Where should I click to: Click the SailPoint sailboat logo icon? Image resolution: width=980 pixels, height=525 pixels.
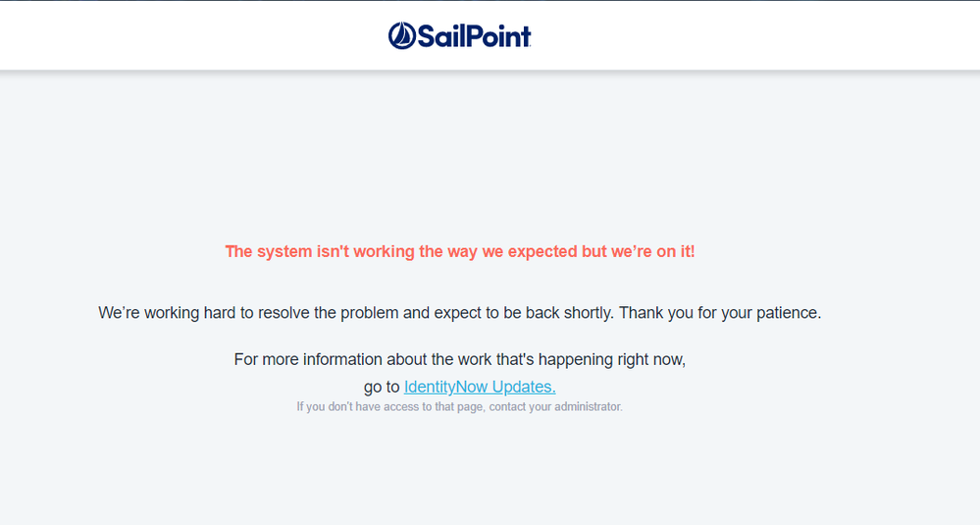pyautogui.click(x=402, y=36)
